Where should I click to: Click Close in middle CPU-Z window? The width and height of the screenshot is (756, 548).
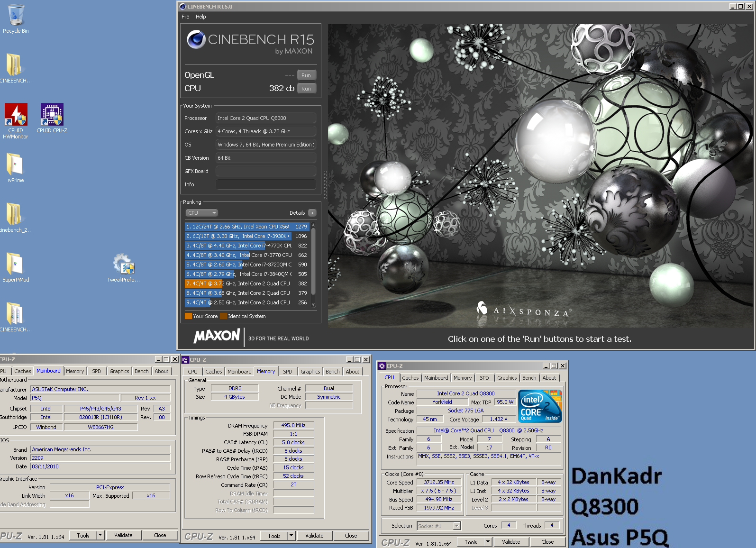351,536
